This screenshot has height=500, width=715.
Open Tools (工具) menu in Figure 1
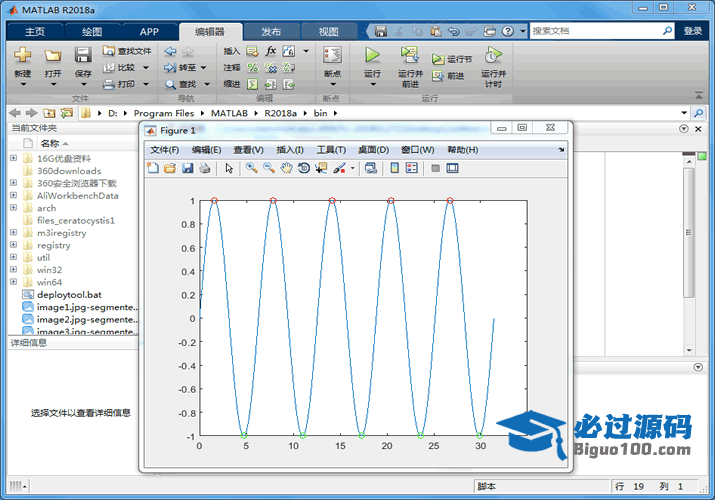click(332, 150)
